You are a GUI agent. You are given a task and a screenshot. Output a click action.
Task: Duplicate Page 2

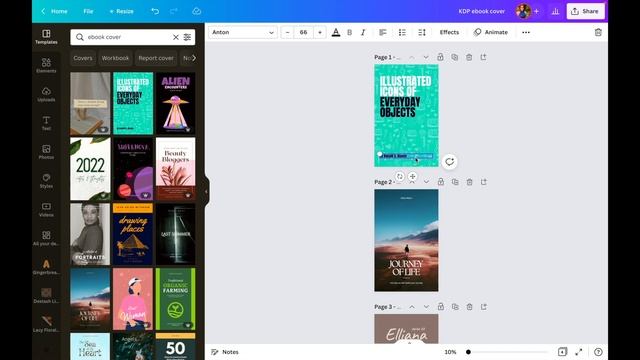(x=455, y=182)
